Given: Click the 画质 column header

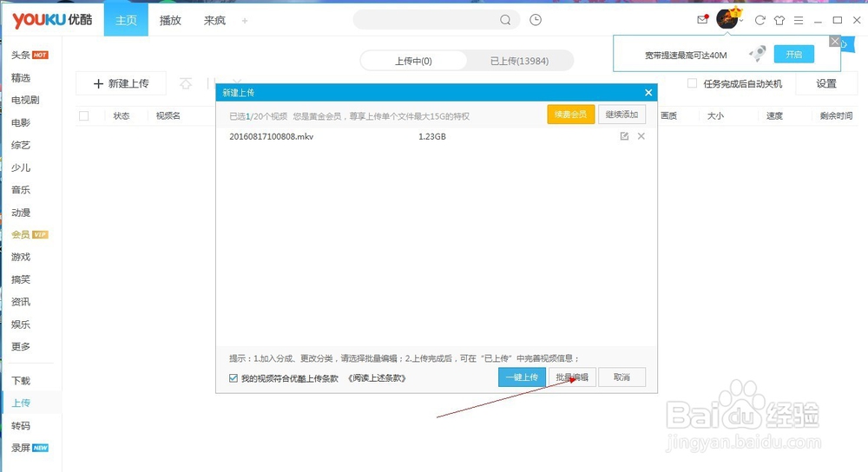Looking at the screenshot, I should [x=668, y=115].
